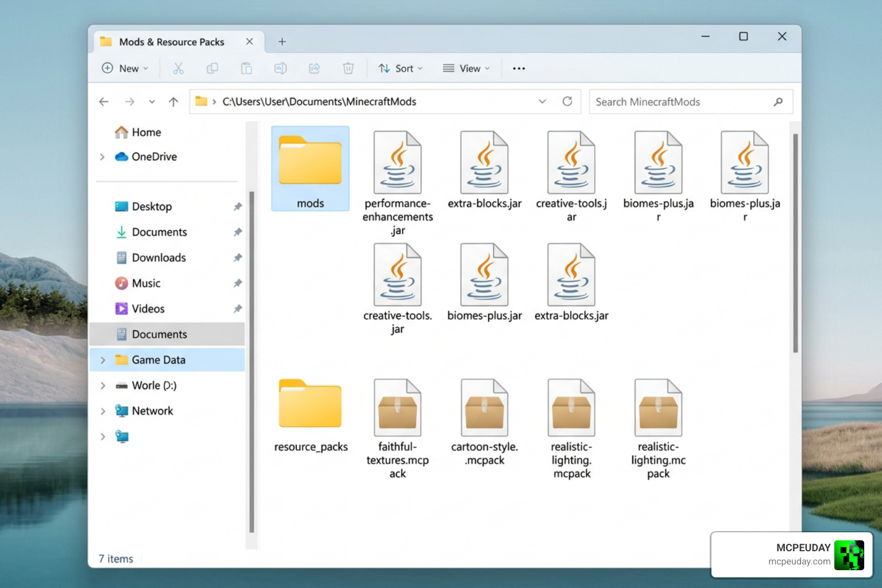The image size is (882, 588).
Task: Open a new tab with plus button
Action: [282, 41]
